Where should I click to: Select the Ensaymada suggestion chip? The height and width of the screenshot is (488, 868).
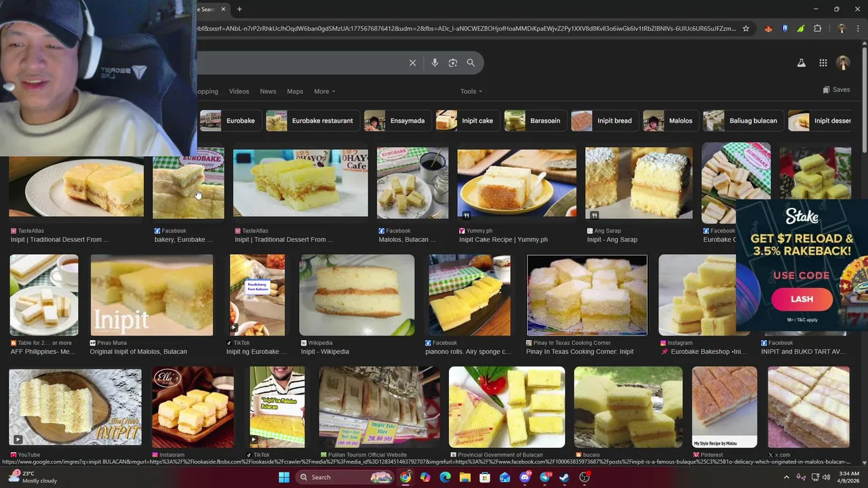(397, 121)
